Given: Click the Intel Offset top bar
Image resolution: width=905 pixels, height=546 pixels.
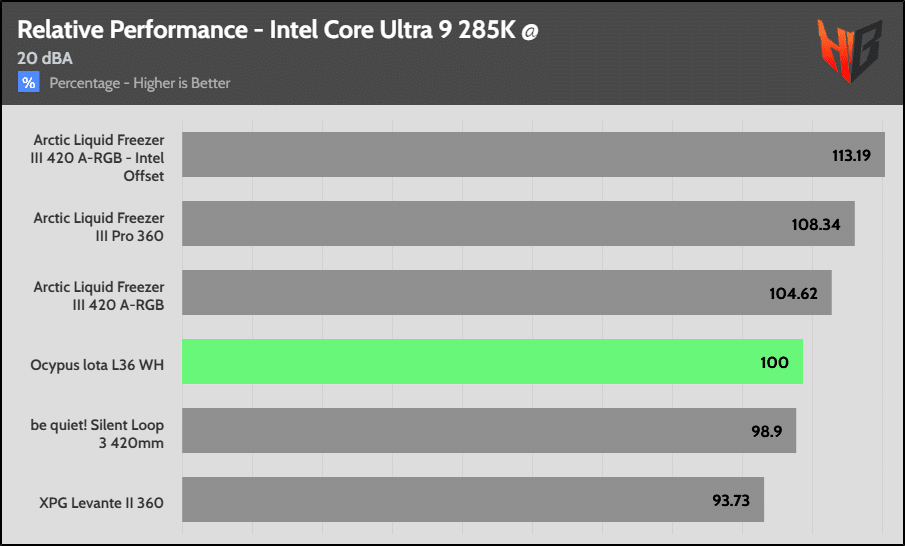Looking at the screenshot, I should point(533,155).
